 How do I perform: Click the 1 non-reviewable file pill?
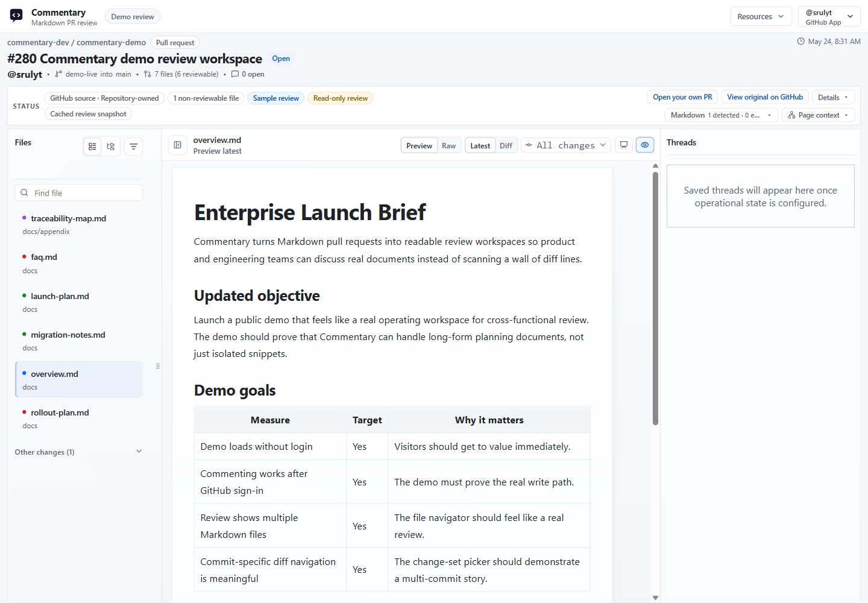click(206, 98)
